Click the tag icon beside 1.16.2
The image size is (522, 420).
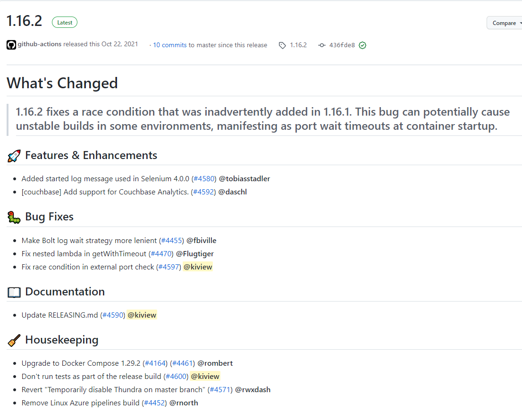pyautogui.click(x=282, y=45)
